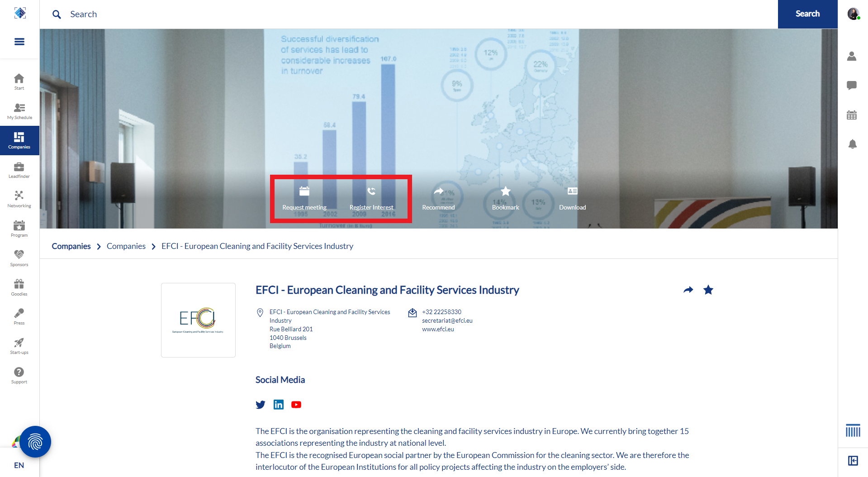Viewport: 868px width, 477px height.
Task: Open Goodies in the sidebar
Action: coord(19,288)
